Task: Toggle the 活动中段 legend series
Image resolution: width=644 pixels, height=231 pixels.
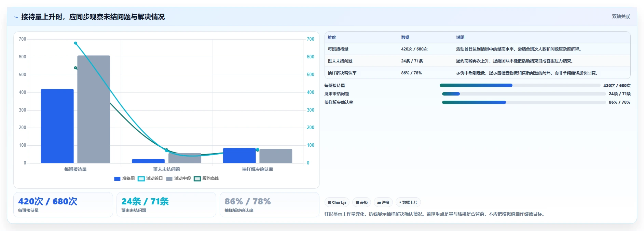Action: (x=178, y=178)
